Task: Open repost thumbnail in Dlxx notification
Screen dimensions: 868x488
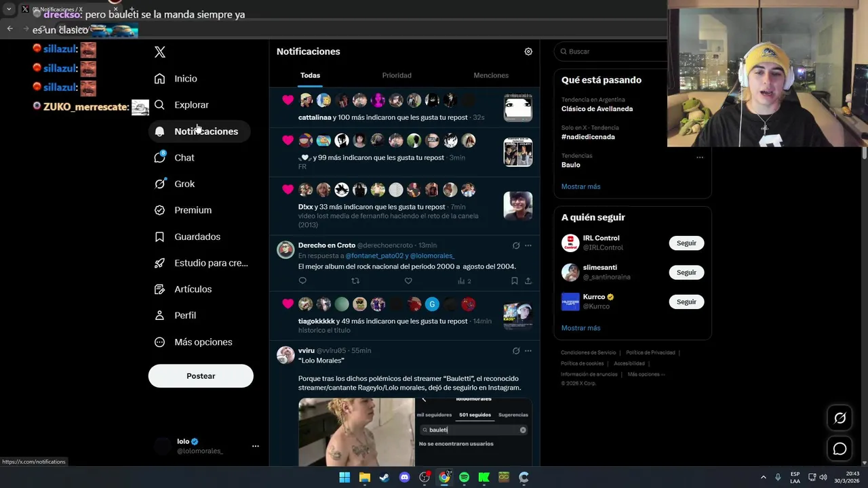Action: (x=518, y=206)
